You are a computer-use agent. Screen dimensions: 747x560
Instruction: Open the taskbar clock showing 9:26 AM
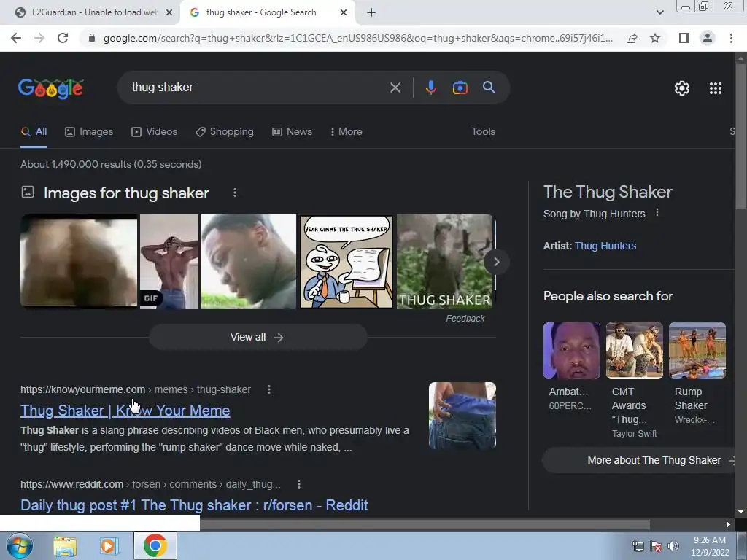[709, 546]
